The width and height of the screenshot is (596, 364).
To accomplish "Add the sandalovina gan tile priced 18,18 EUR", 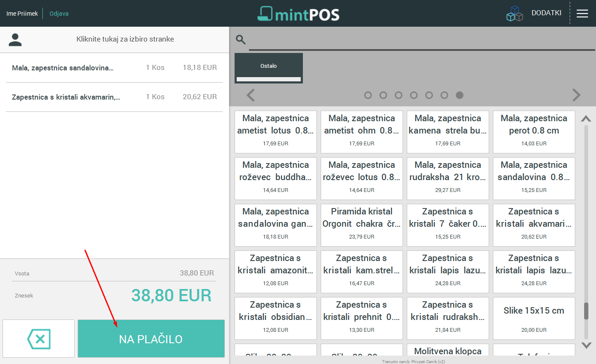I will click(x=276, y=225).
